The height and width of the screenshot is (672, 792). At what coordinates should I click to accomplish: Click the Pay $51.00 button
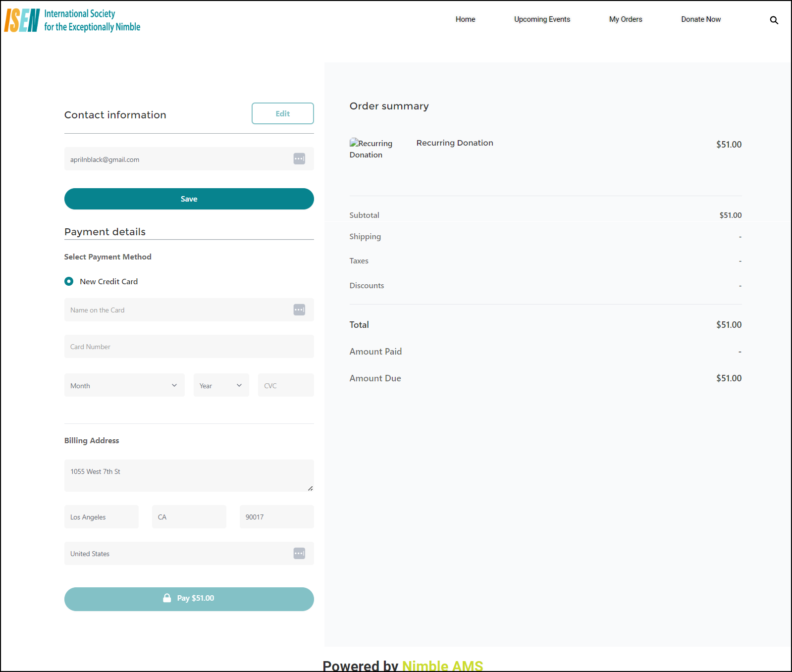click(189, 599)
